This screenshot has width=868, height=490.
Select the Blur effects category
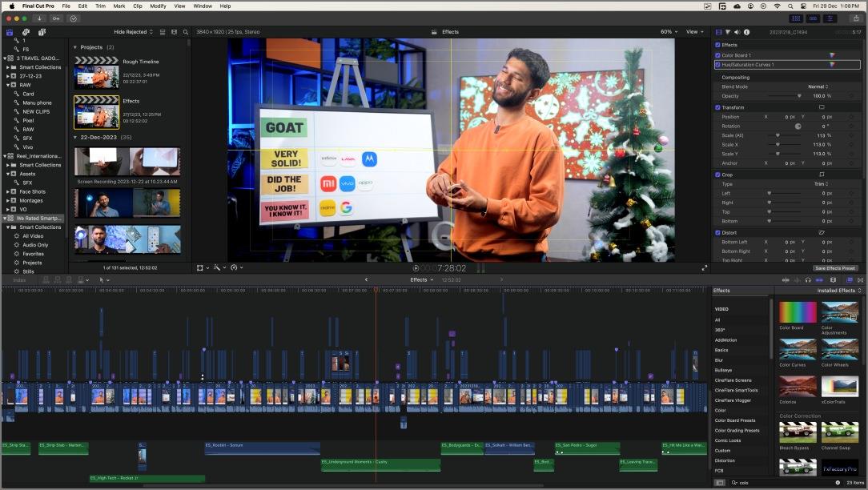[x=718, y=360]
